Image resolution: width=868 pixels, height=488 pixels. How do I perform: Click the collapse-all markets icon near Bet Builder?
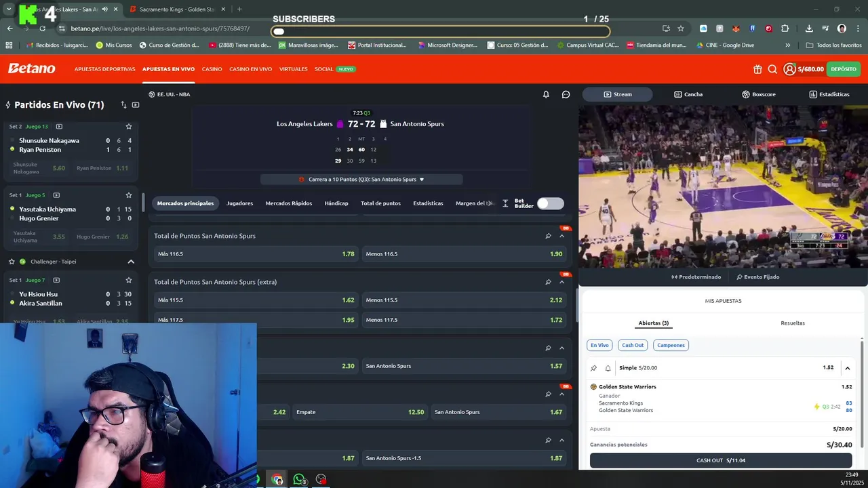tap(505, 203)
